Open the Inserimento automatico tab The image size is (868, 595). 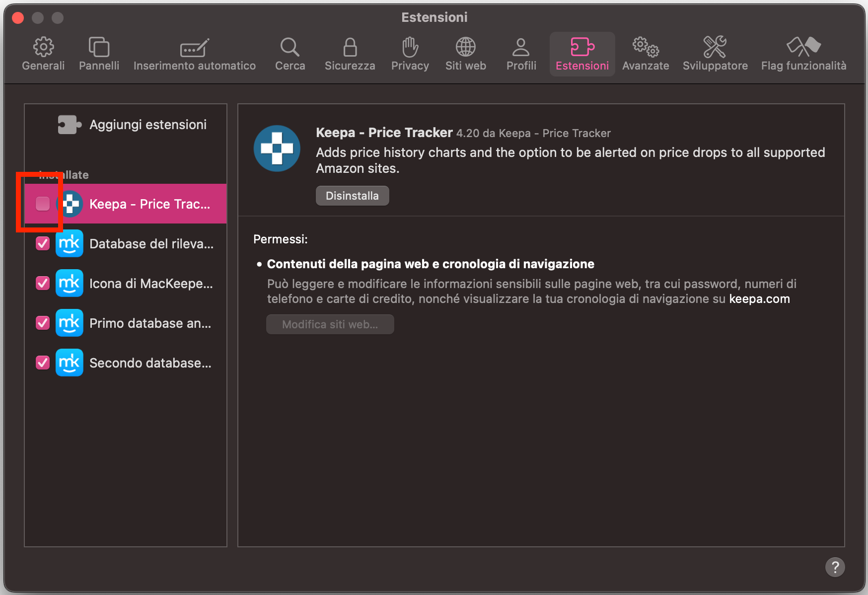pos(195,54)
